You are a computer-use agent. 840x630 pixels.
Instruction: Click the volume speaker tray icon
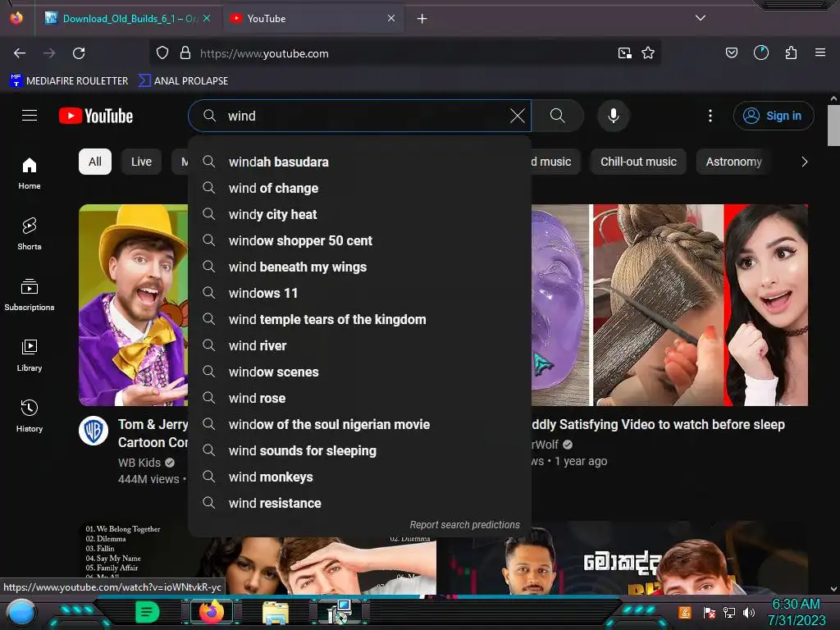click(749, 613)
